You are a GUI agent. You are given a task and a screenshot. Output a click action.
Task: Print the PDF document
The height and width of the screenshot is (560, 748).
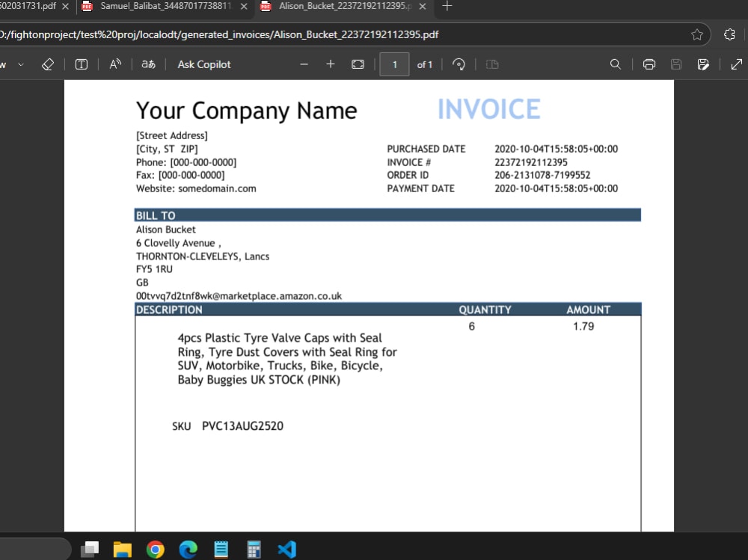coord(649,64)
